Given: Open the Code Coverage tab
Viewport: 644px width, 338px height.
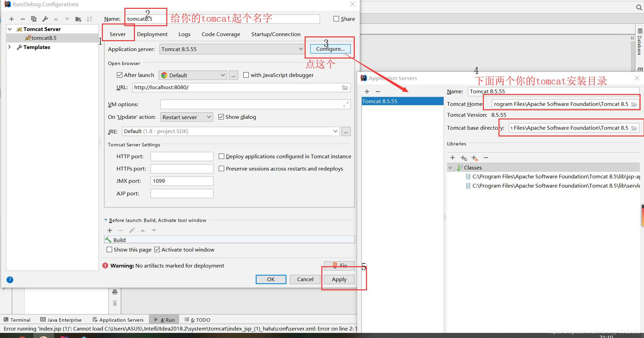Looking at the screenshot, I should tap(221, 34).
